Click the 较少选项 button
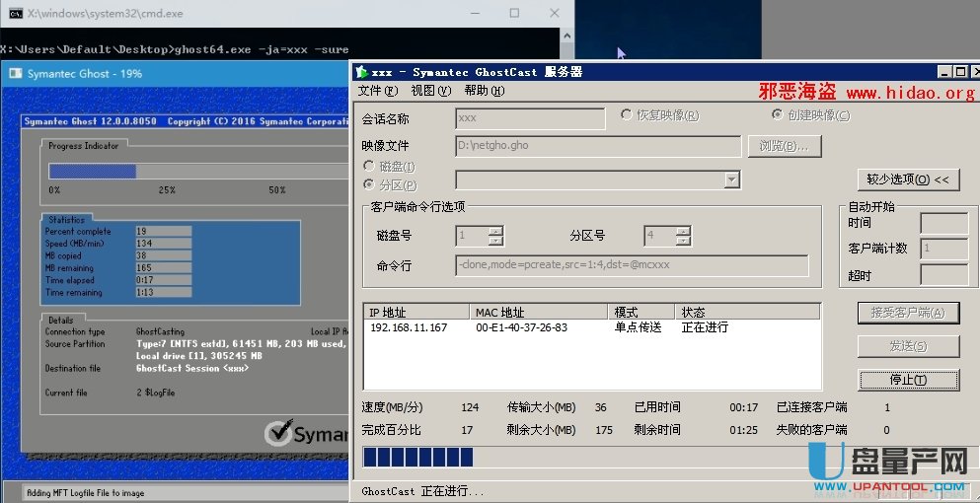980x503 pixels. pos(908,180)
